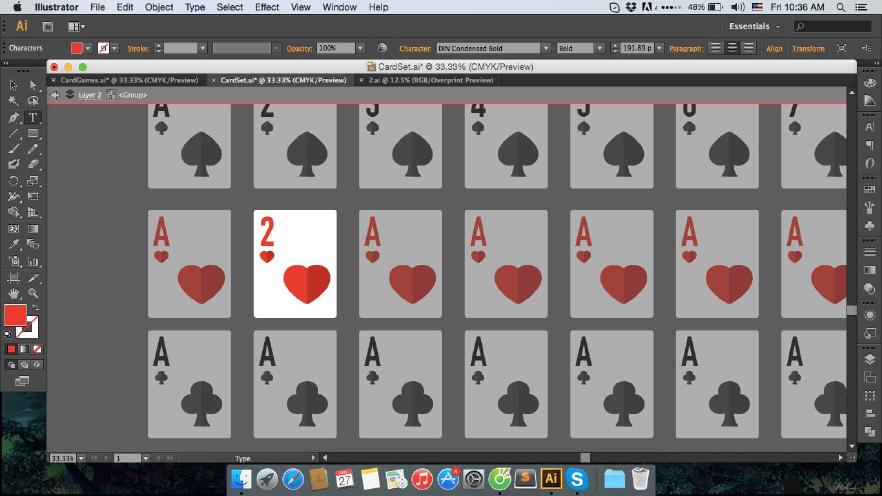Viewport: 882px width, 496px height.
Task: Expand the Opacity percentage dropdown
Action: pos(362,48)
